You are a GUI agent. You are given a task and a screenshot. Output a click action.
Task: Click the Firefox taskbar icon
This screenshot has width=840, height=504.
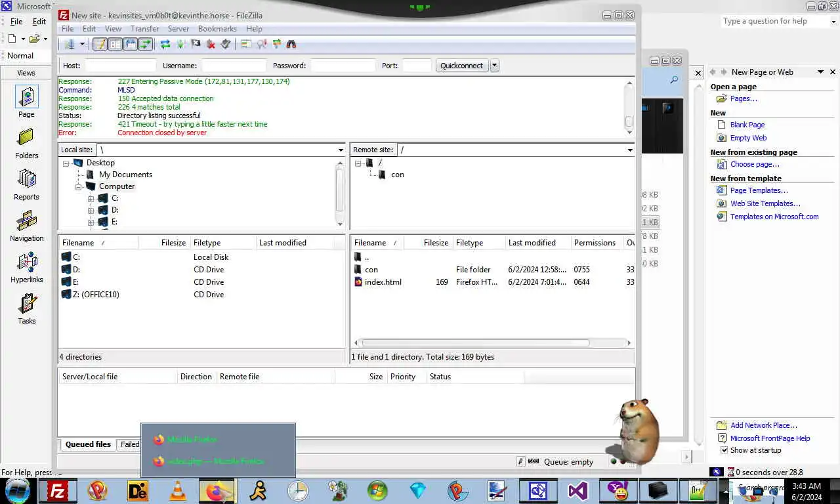[x=217, y=490]
